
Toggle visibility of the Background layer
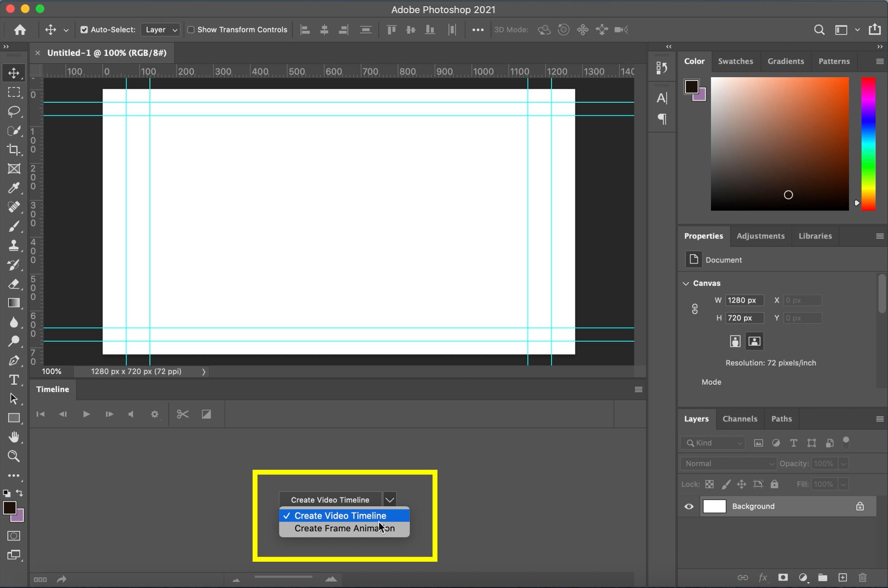tap(689, 506)
